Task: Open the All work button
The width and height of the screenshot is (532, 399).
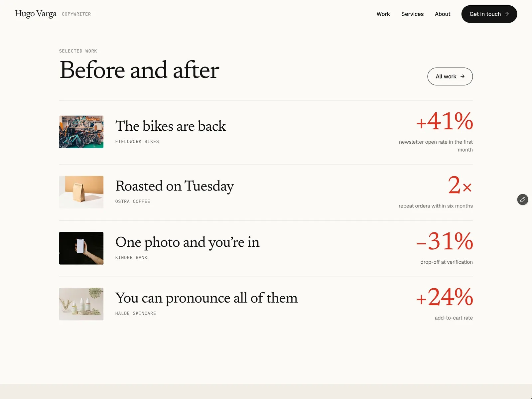Action: tap(450, 76)
